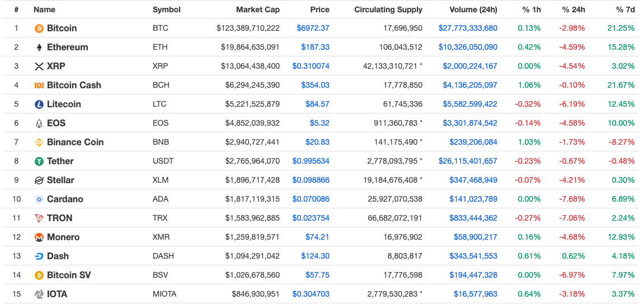Click the EOS logo icon
The height and width of the screenshot is (305, 644).
coord(39,123)
